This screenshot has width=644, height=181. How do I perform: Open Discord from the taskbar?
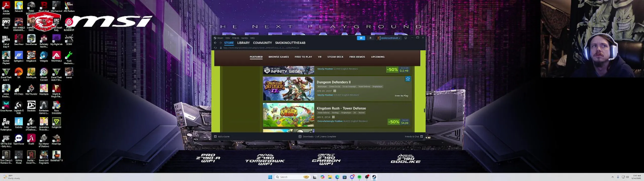pyautogui.click(x=352, y=177)
